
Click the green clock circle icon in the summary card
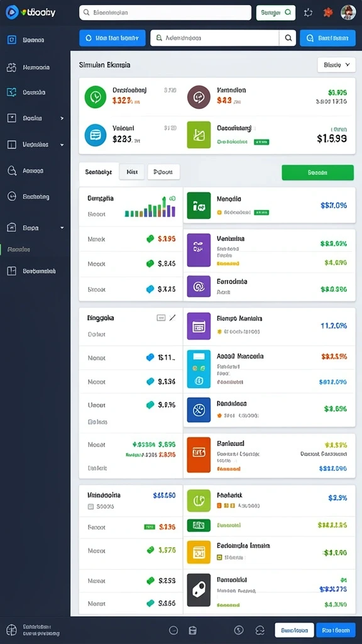96,97
